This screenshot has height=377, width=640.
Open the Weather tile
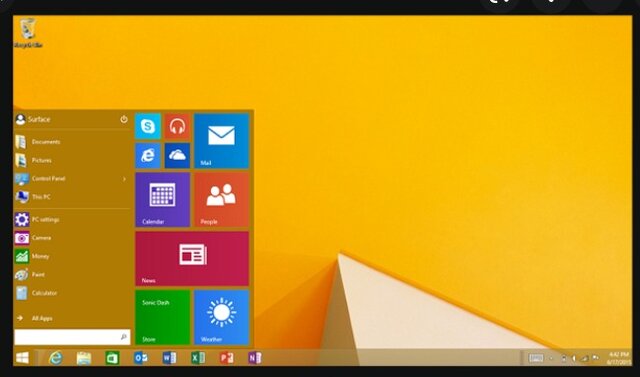tap(221, 317)
